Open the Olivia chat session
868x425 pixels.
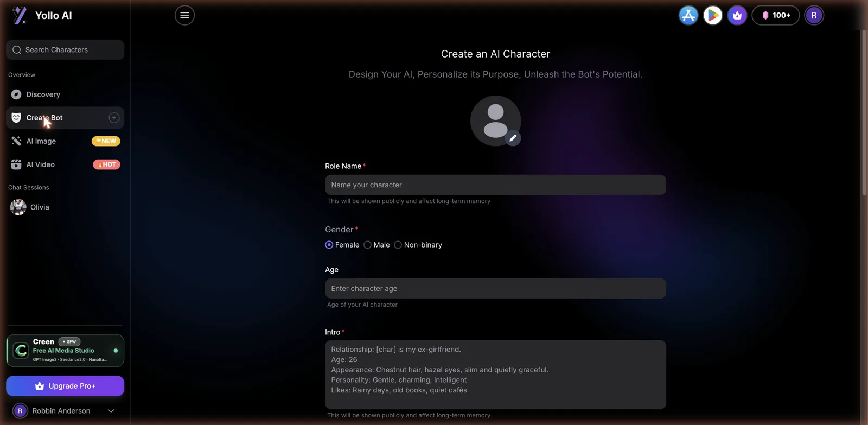tap(65, 207)
